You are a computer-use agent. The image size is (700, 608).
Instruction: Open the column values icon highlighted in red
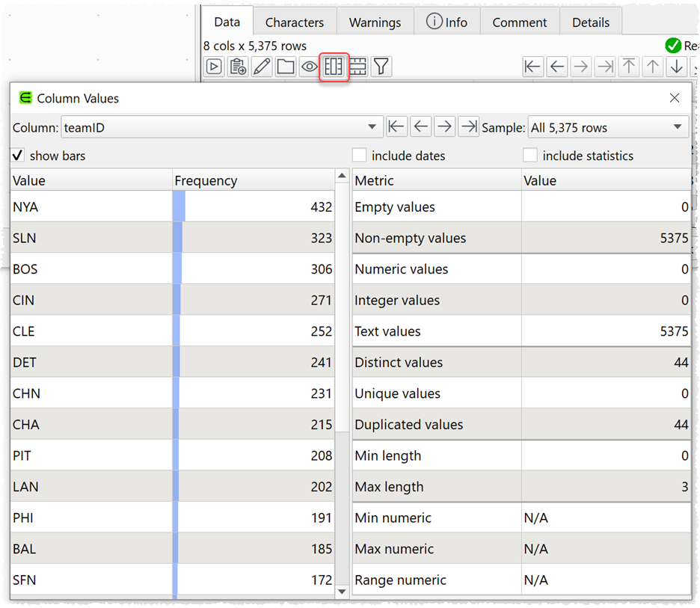coord(334,67)
